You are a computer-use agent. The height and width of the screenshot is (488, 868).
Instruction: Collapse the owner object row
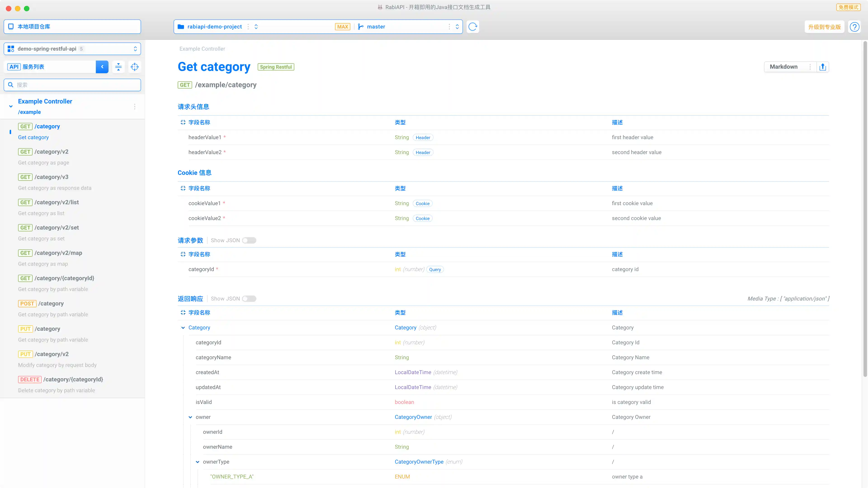point(190,417)
